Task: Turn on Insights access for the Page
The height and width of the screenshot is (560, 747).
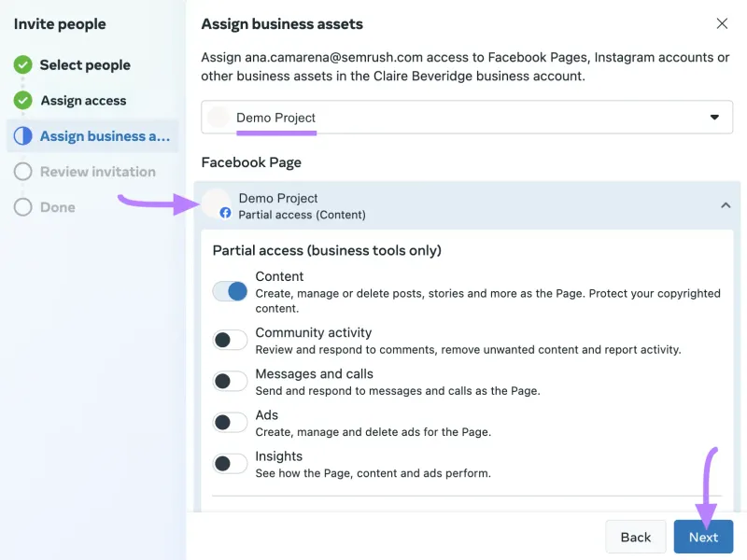Action: point(230,463)
